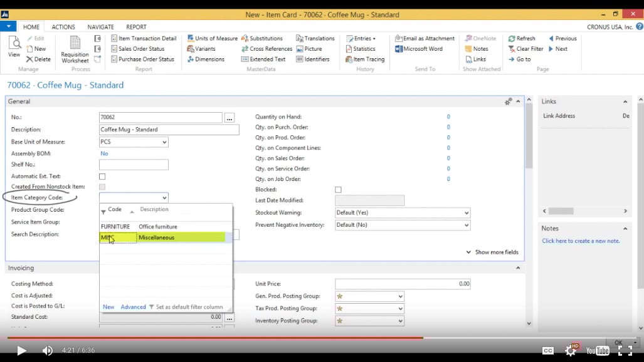Expand Show more fields in General
Viewport: 644px width, 362px height.
(x=492, y=252)
